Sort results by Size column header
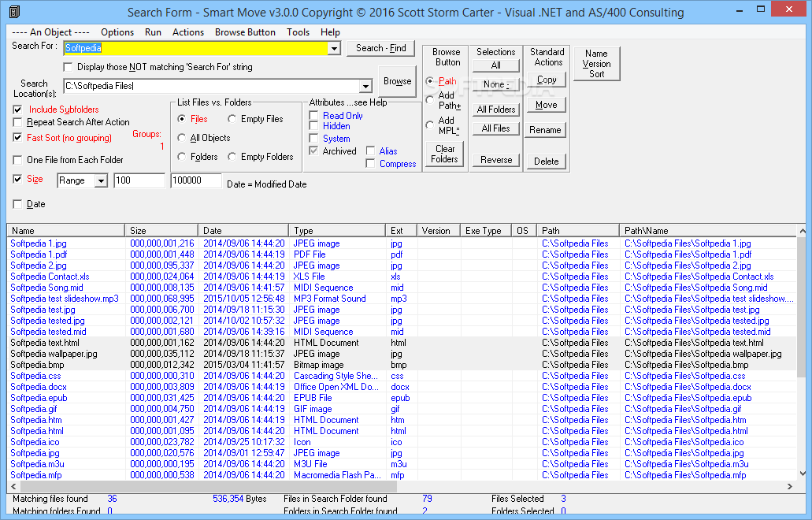 click(x=161, y=231)
